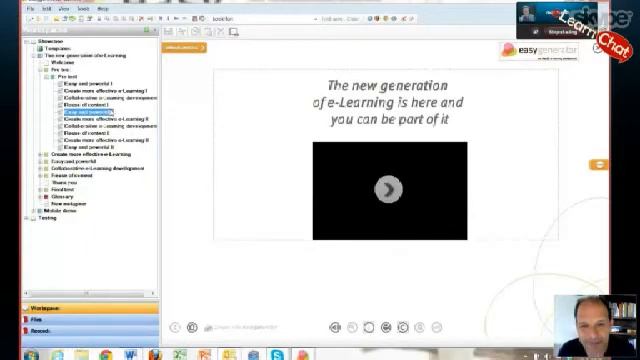Expand the 'Reuse of content' folder node
Viewport: 640px width, 360px height.
point(40,176)
